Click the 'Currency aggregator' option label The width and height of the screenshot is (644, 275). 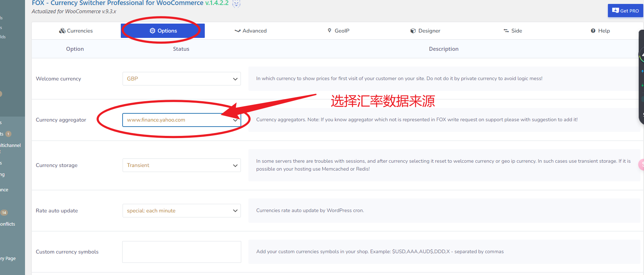tap(61, 120)
